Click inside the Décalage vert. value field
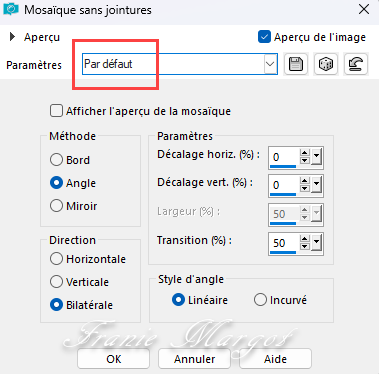 pos(284,185)
